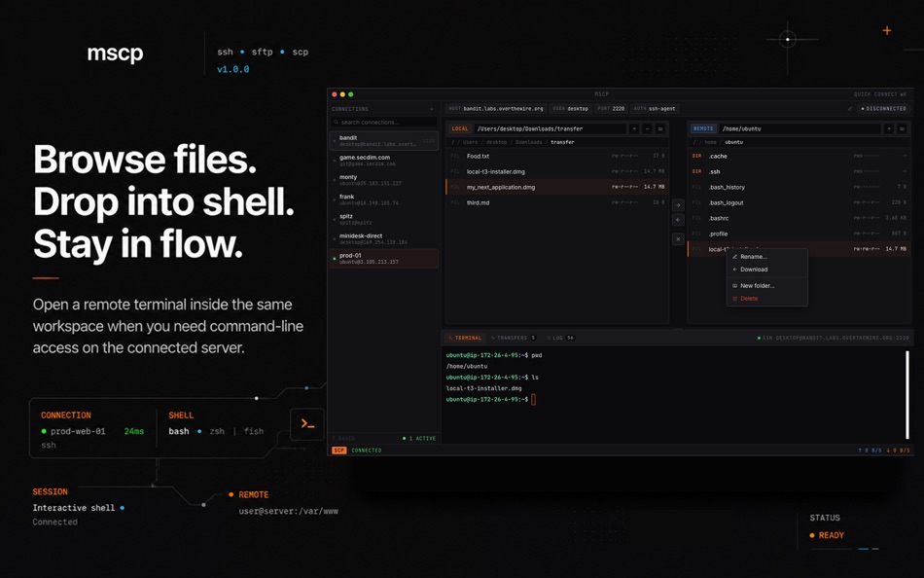924x578 pixels.
Task: Click the orange plus icon top right
Action: tap(887, 31)
